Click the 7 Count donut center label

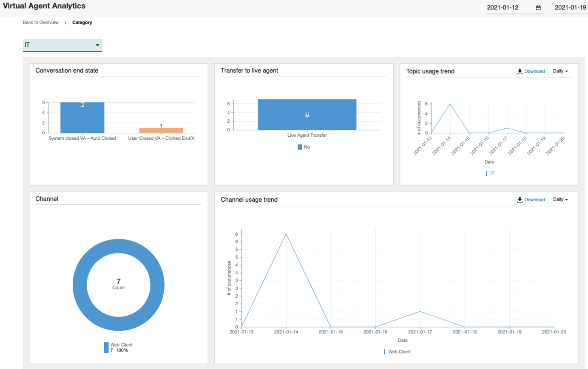(119, 284)
